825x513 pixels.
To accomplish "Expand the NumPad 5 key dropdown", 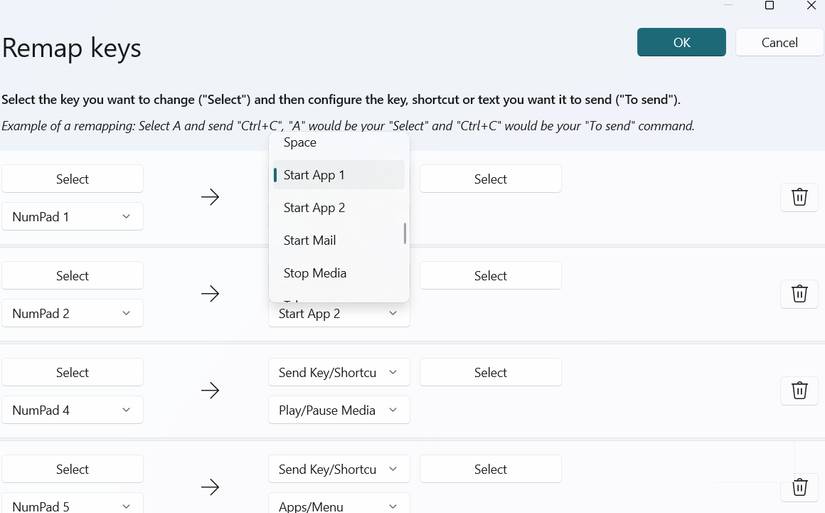I will (72, 506).
